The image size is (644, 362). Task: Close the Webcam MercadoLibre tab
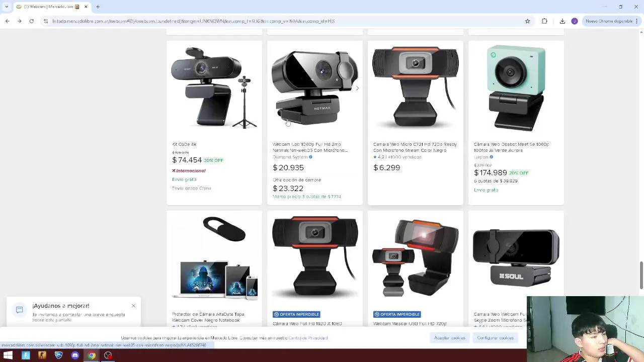(x=86, y=7)
